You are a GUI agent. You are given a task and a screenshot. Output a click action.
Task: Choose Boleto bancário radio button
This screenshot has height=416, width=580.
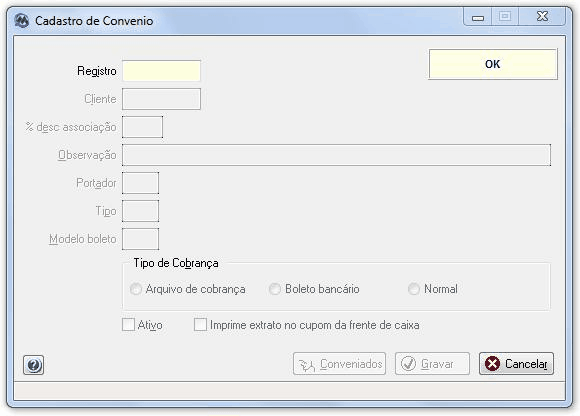[275, 289]
